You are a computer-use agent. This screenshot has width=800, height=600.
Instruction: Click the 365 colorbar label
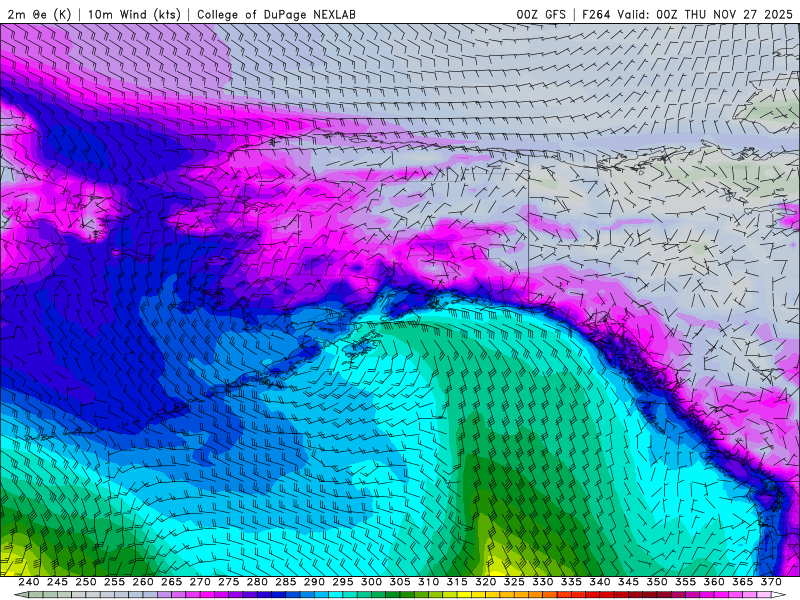coord(743,582)
